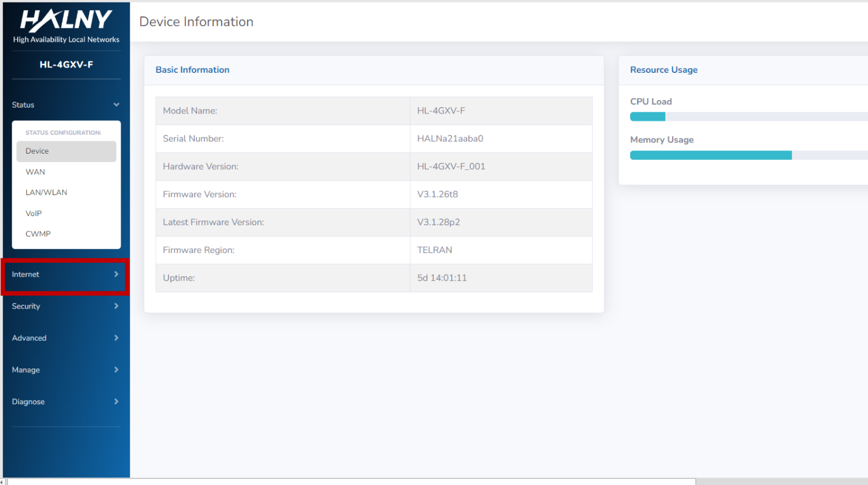Click the High Availability Local Networks tagline

pos(66,39)
